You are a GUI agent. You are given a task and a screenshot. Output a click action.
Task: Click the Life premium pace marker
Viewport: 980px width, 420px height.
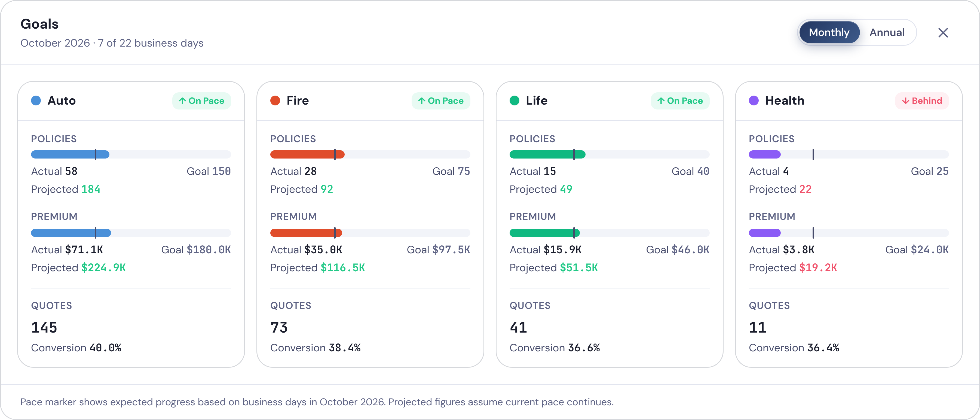coord(574,233)
